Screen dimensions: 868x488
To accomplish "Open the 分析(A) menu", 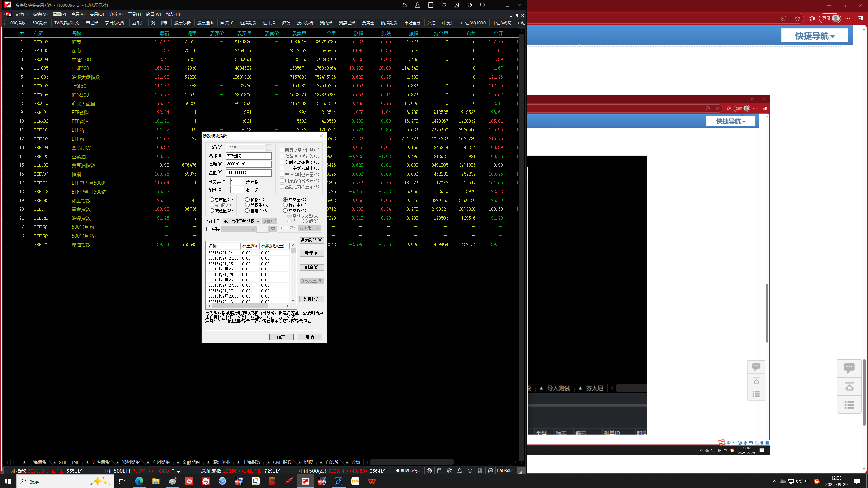I will [x=116, y=14].
